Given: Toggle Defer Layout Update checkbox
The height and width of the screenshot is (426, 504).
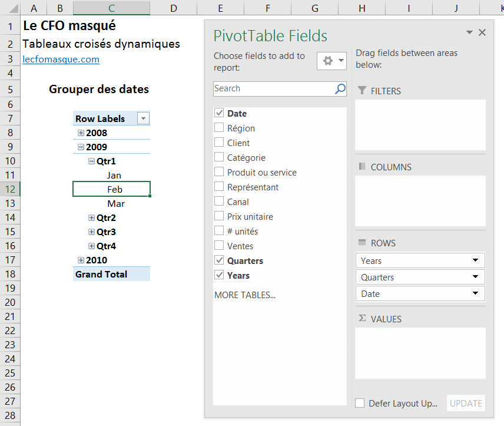Looking at the screenshot, I should pos(360,404).
